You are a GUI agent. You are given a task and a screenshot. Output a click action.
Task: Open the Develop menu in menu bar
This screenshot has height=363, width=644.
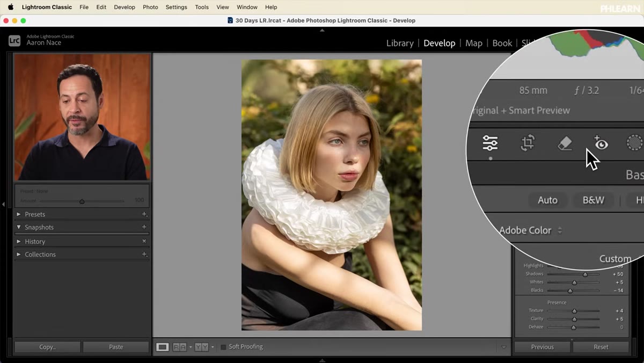click(x=125, y=7)
